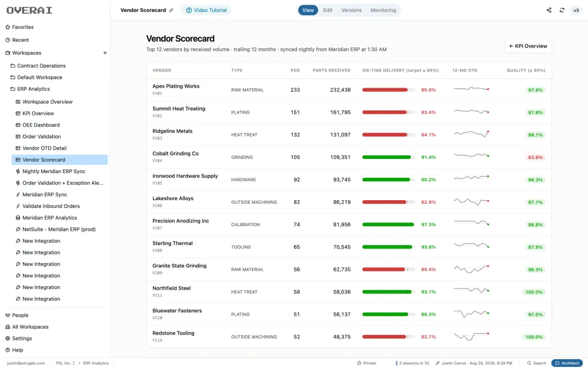588x368 pixels.
Task: Click the VENDOR column header
Action: coord(162,71)
